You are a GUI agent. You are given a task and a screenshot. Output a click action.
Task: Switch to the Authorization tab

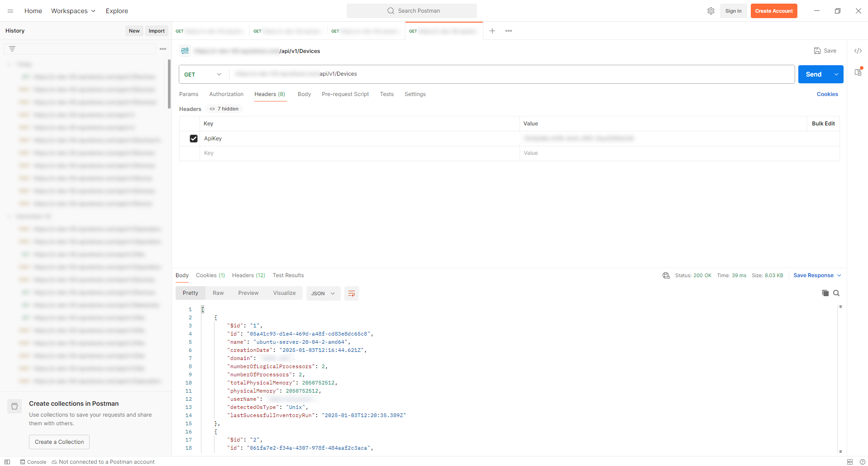(226, 94)
